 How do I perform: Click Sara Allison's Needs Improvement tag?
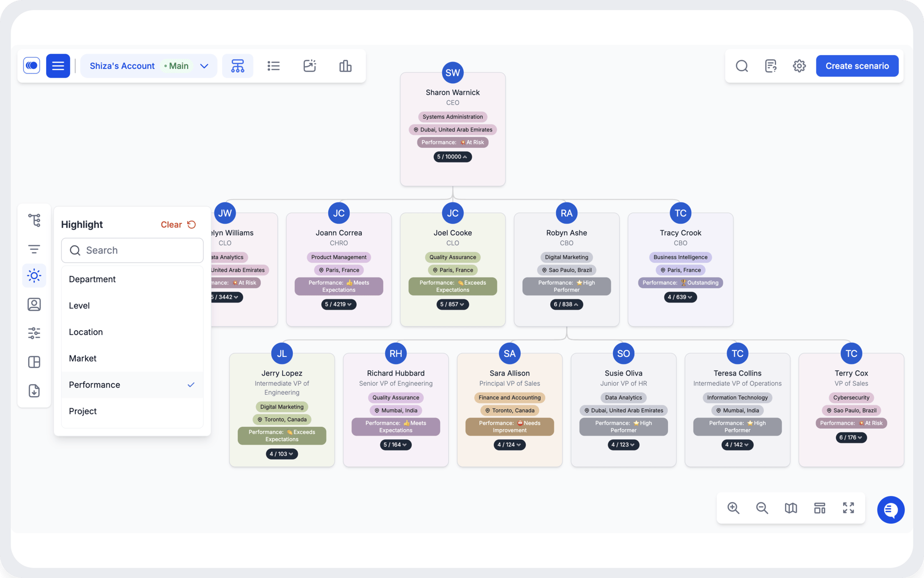click(510, 427)
